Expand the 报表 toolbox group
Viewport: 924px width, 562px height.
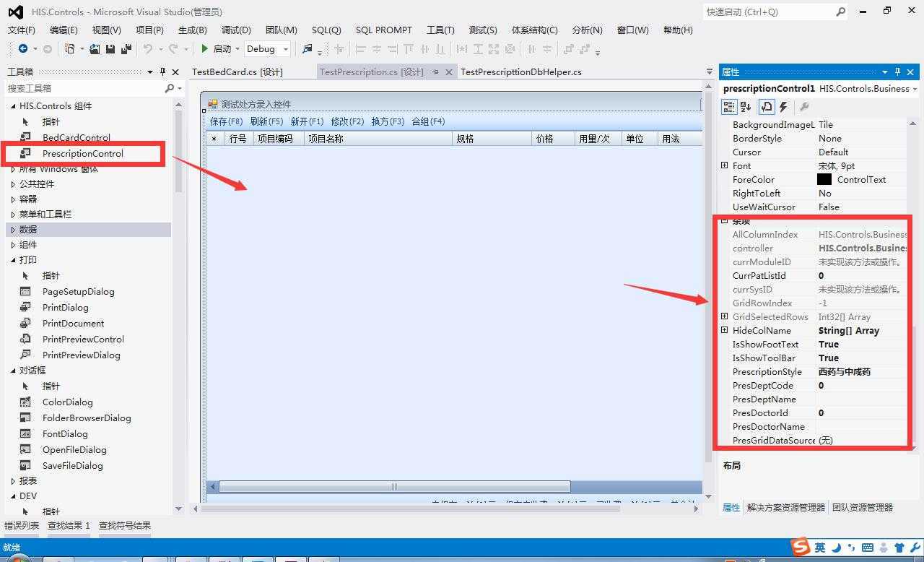tap(12, 480)
